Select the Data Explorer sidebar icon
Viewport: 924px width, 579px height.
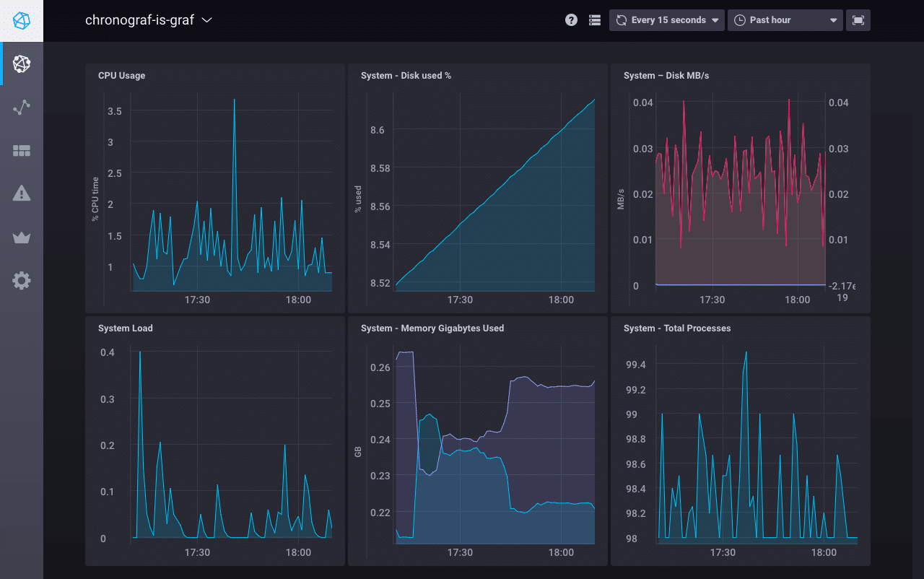(21, 107)
